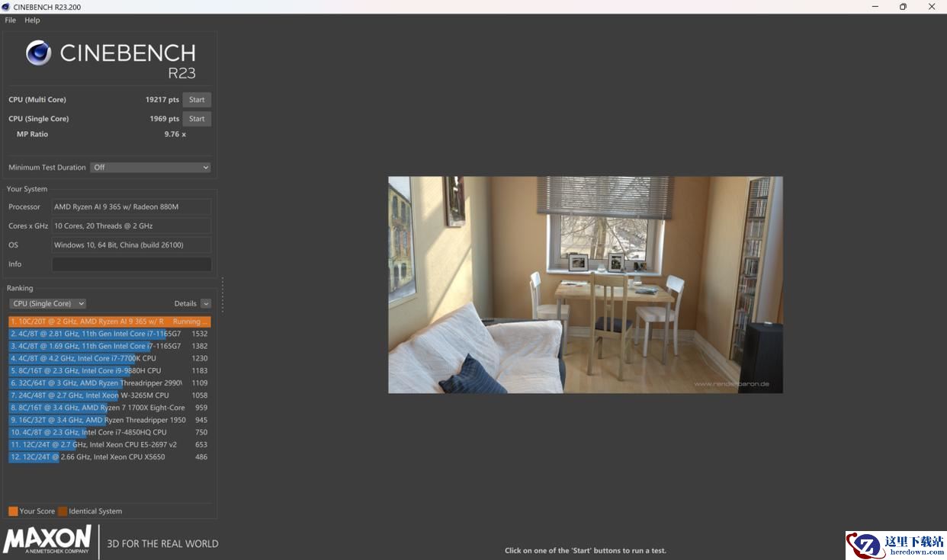
Task: Click the Processor name field
Action: tap(131, 207)
